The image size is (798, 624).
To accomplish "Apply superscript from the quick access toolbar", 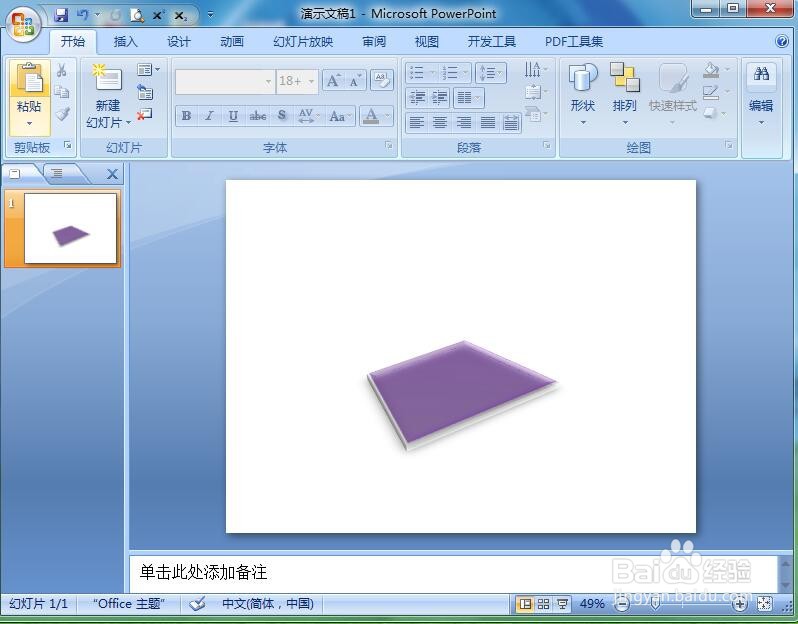I will coord(158,15).
